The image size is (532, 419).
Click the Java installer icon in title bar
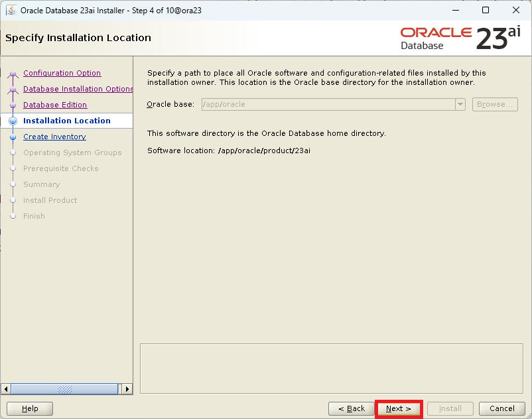[11, 10]
